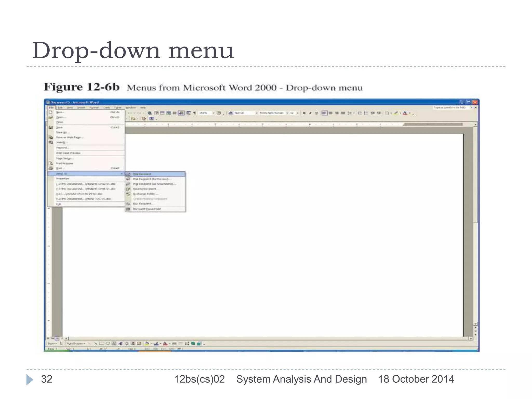
Task: Select the Rectangle drawing tool
Action: [102, 343]
